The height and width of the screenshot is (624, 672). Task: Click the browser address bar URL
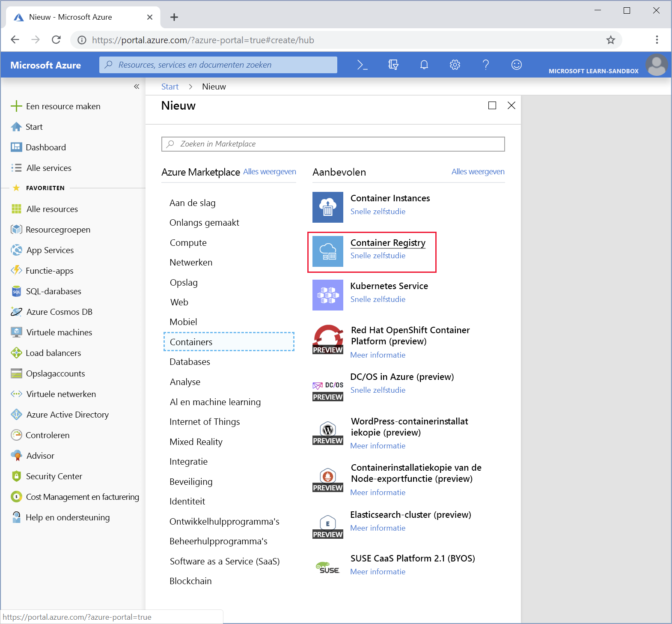click(x=203, y=40)
